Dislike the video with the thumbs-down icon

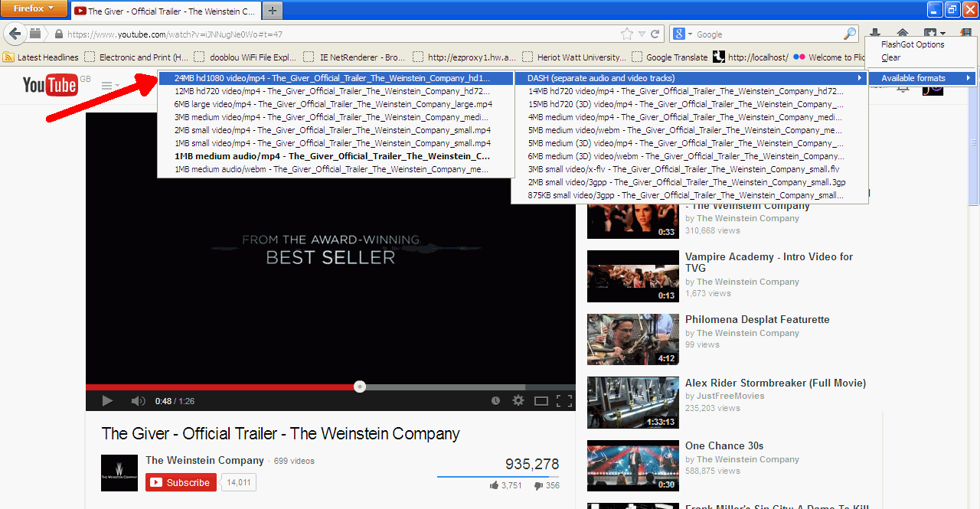click(538, 485)
